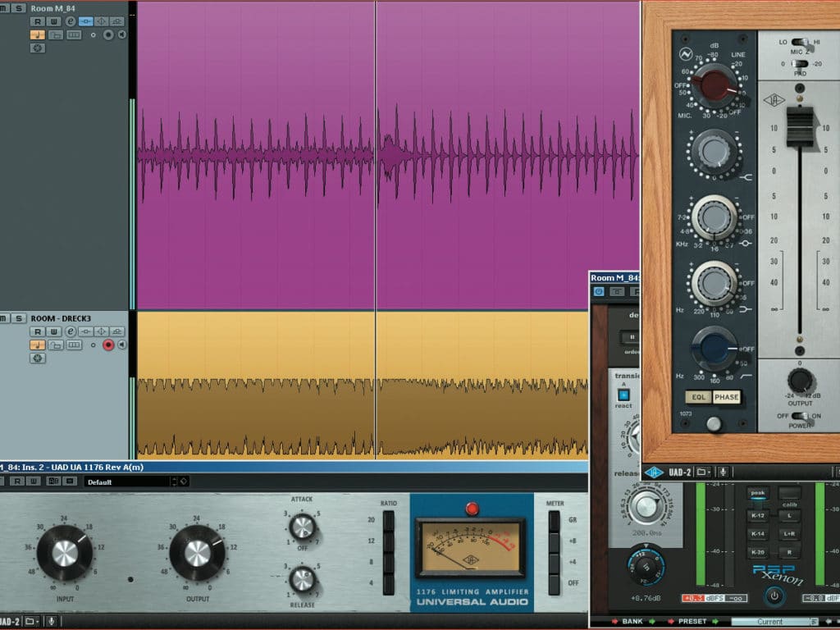Click lock icon on ROOM - DRECK3 track
This screenshot has width=840, height=630.
click(56, 345)
